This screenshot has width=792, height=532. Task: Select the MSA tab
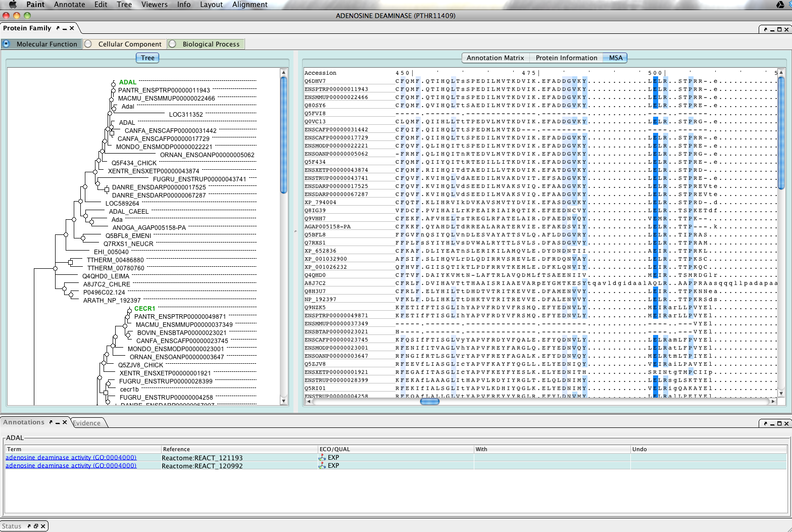[x=616, y=58]
